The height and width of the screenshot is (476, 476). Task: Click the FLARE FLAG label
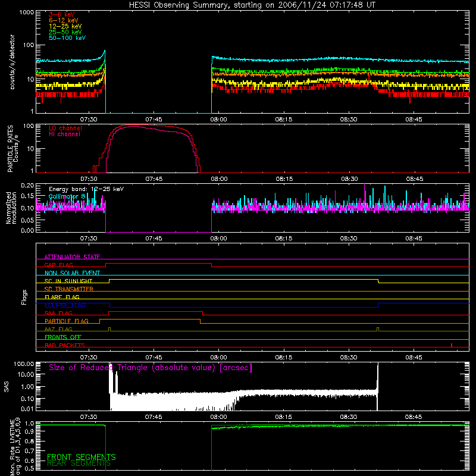[x=62, y=297]
